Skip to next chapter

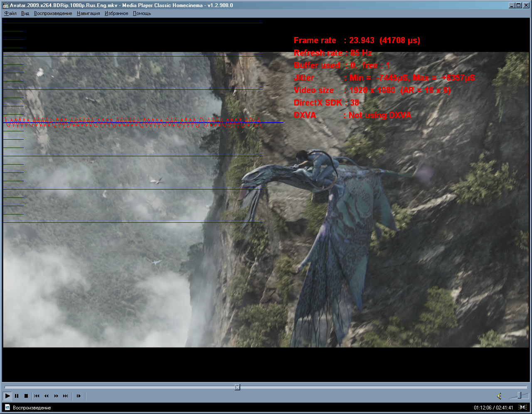(x=66, y=396)
